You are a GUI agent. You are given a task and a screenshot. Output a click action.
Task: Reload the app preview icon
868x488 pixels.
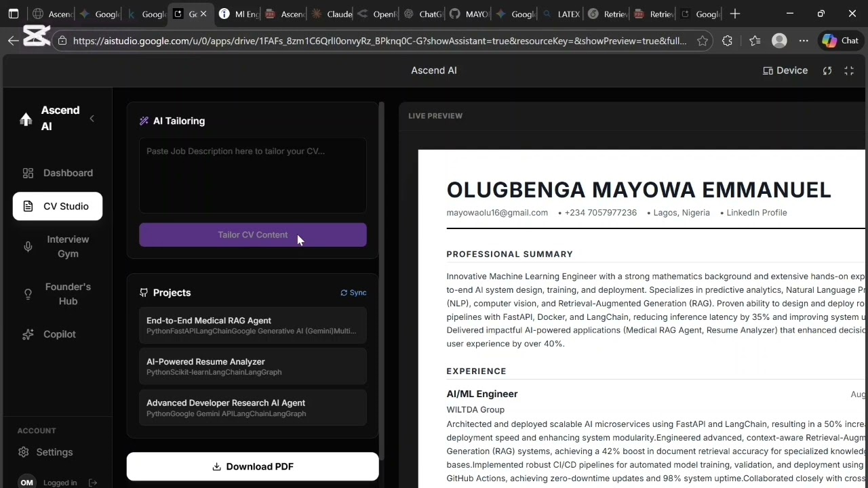[827, 70]
